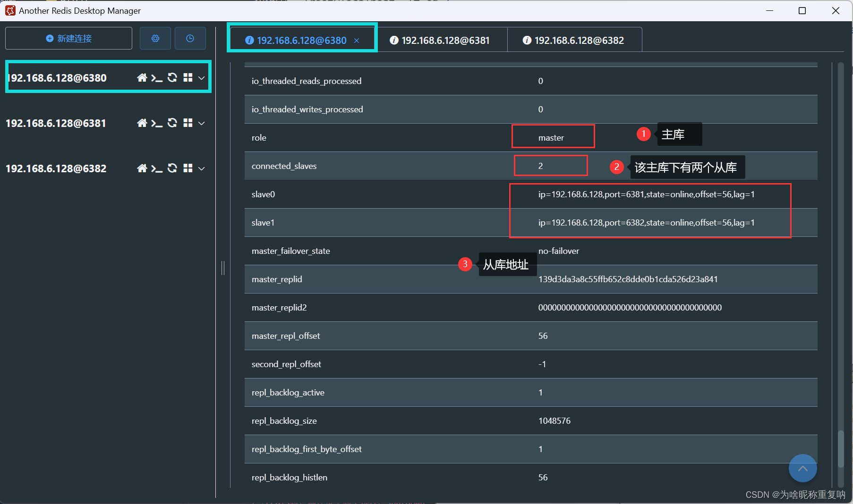
Task: Open settings via the gear button
Action: (155, 38)
